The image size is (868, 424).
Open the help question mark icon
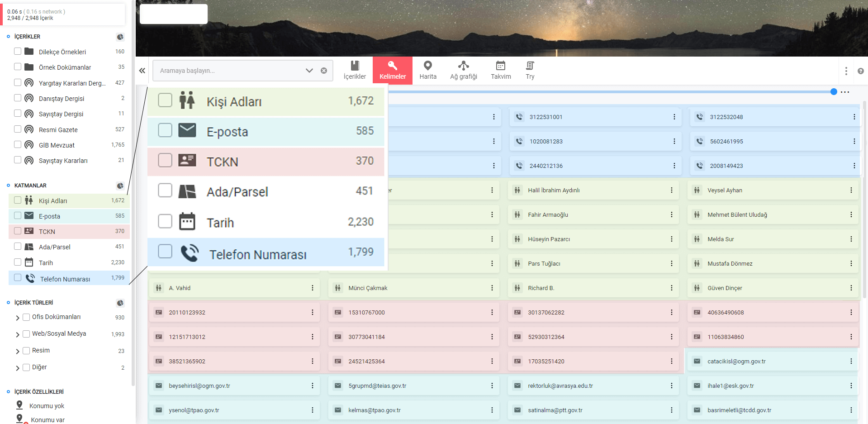pyautogui.click(x=861, y=71)
